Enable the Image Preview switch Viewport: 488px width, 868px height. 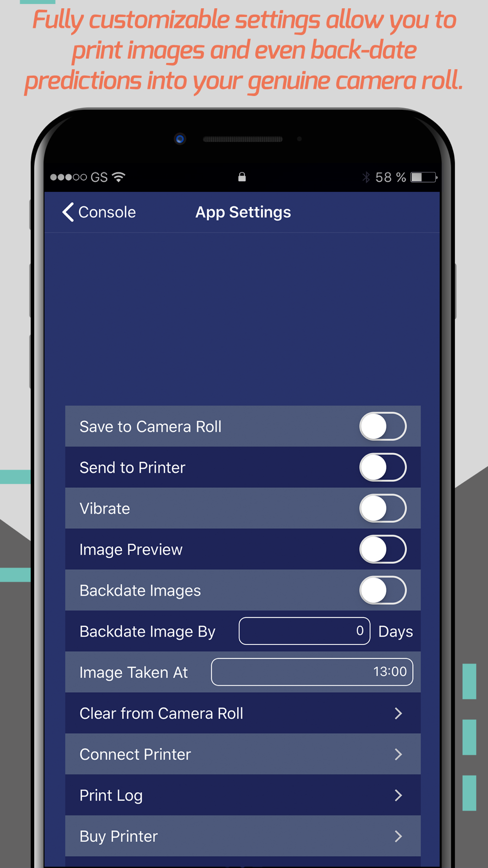click(383, 549)
